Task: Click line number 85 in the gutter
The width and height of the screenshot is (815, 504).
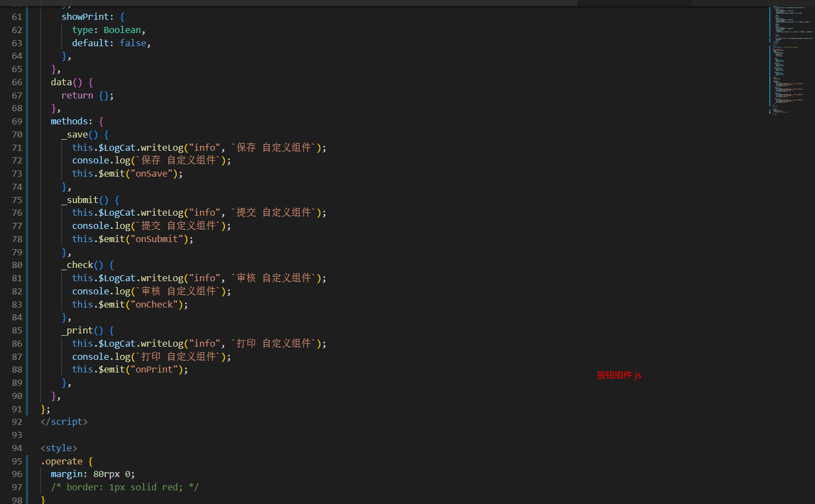Action: 17,331
